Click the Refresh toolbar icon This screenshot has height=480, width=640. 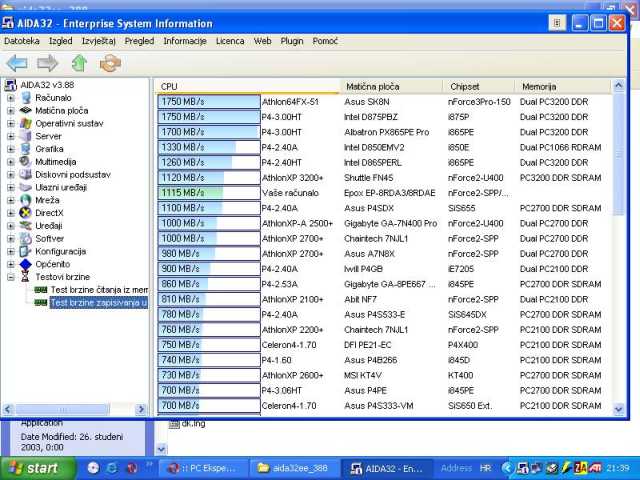[x=110, y=63]
